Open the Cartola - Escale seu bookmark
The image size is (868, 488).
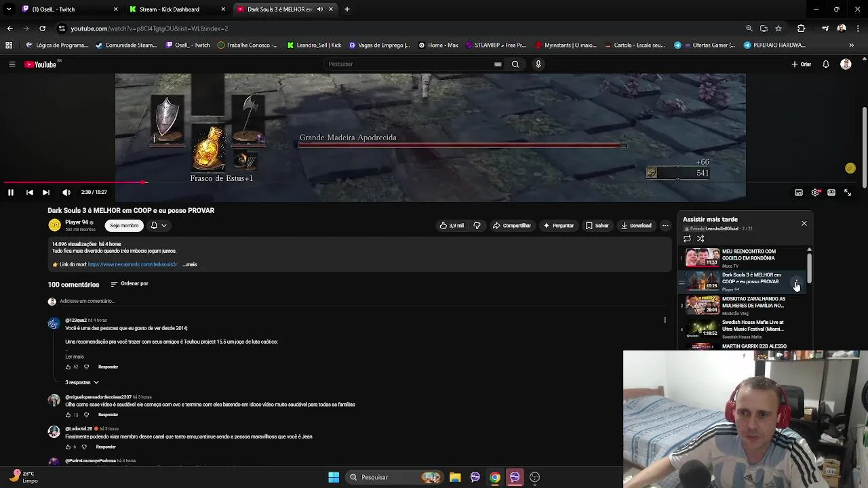coord(633,45)
